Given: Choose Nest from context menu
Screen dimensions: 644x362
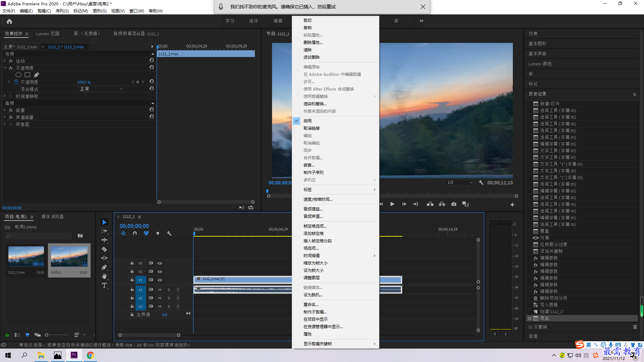Looking at the screenshot, I should coord(336,165).
